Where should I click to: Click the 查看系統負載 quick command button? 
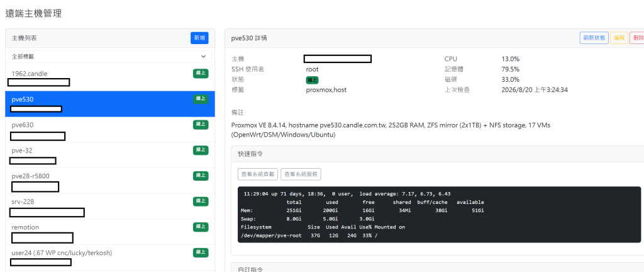point(258,174)
